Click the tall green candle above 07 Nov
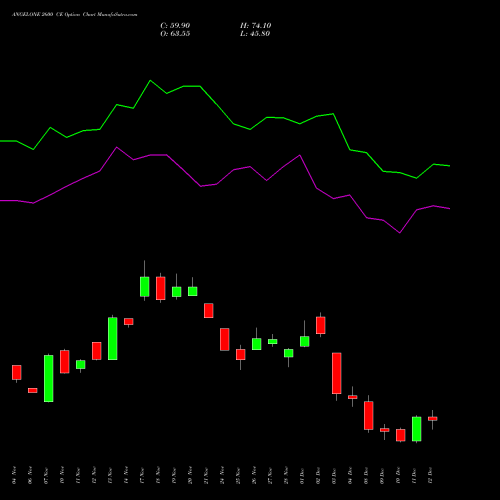Screen dimensions: 500x500 pos(49,378)
